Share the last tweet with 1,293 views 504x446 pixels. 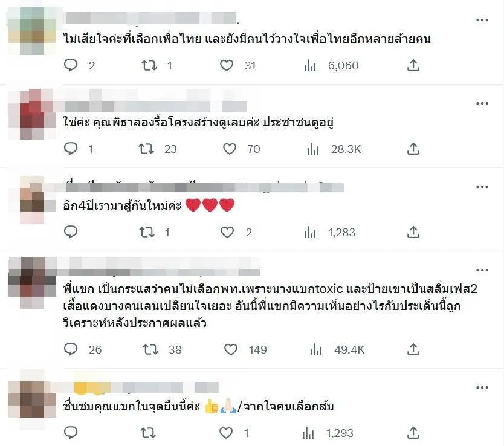[x=413, y=433]
